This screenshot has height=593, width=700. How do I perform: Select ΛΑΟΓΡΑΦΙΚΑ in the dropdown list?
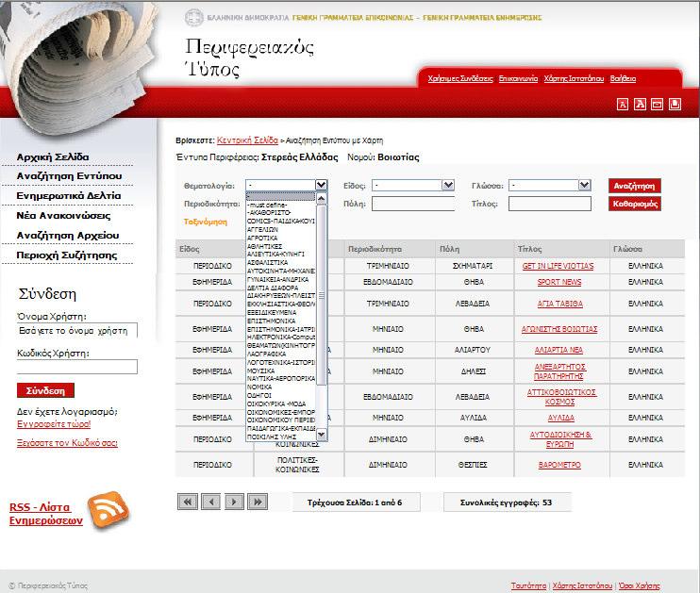[x=267, y=354]
